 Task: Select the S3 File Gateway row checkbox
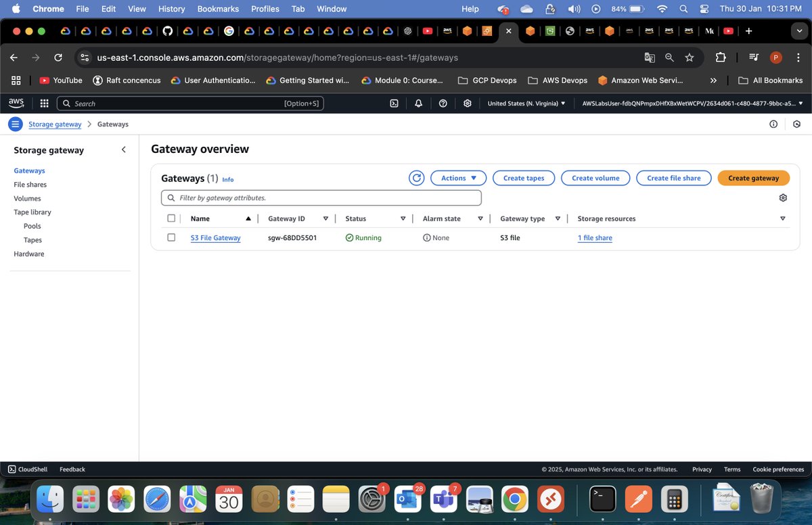(x=171, y=237)
